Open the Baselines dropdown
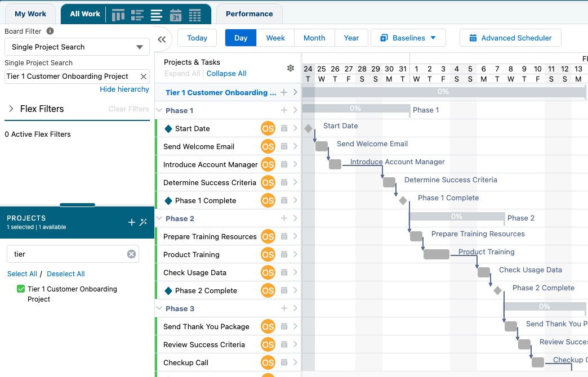588x377 pixels. point(408,38)
